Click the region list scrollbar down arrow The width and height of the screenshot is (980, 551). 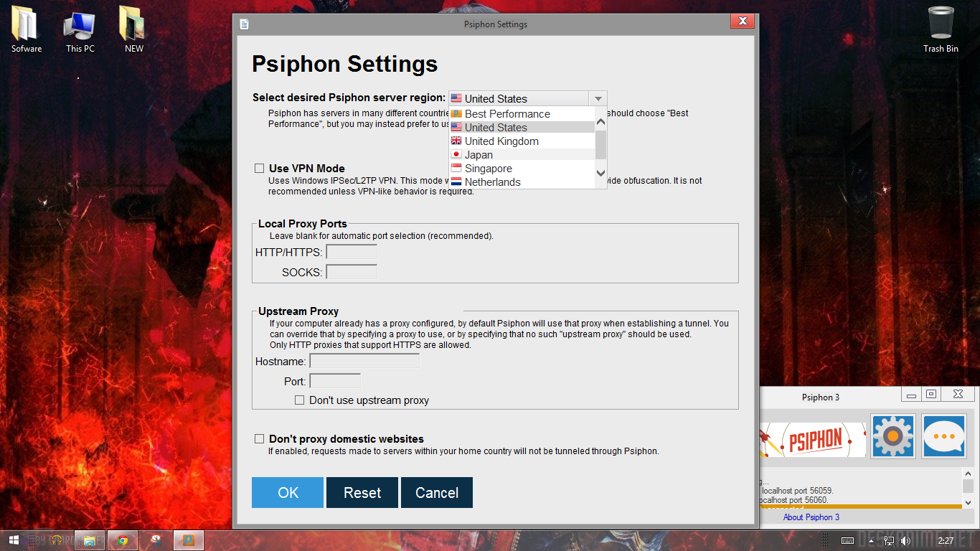pyautogui.click(x=601, y=173)
